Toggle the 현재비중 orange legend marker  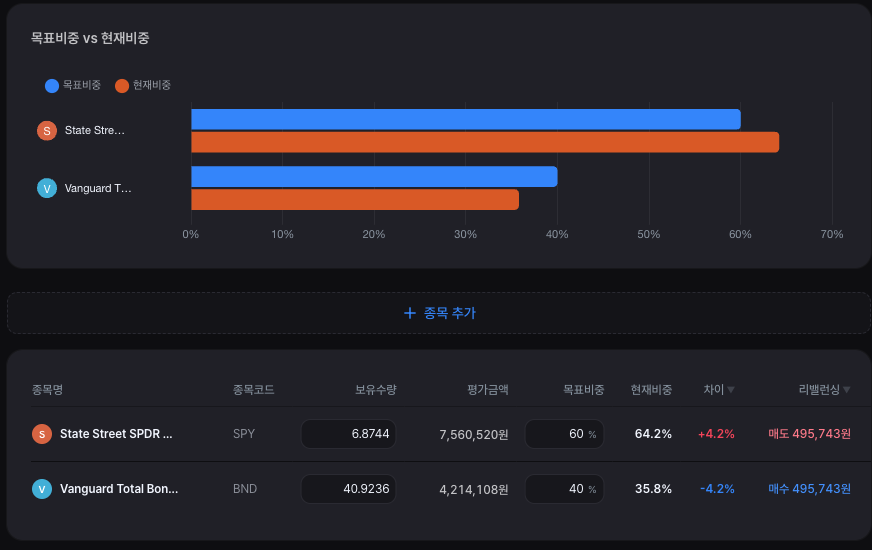click(x=122, y=86)
